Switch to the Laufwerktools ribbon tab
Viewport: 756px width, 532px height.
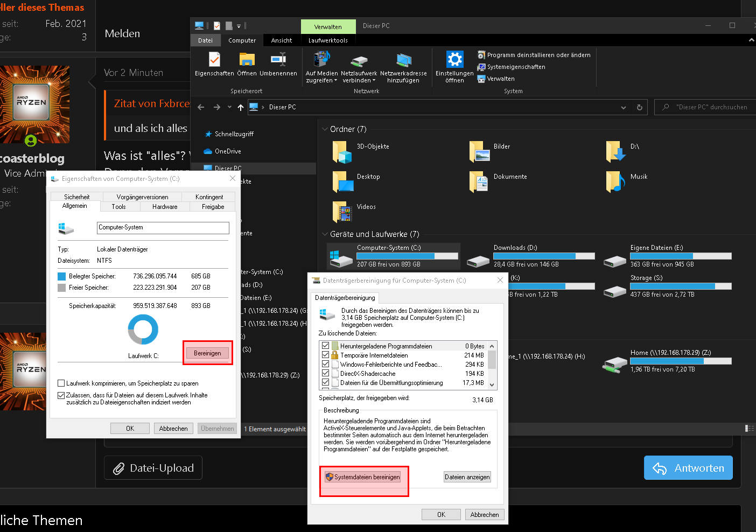pos(328,40)
